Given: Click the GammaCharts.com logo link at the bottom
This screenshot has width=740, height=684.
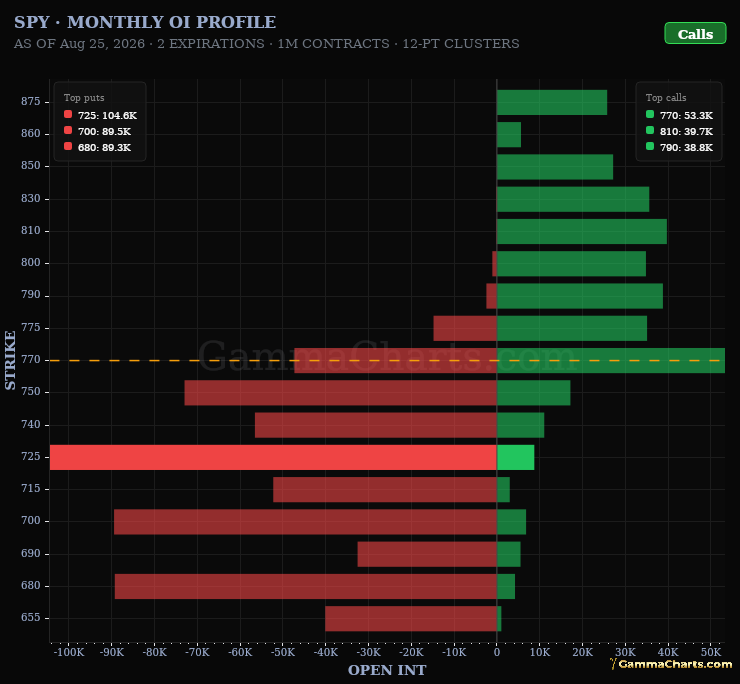Looking at the screenshot, I should point(671,664).
